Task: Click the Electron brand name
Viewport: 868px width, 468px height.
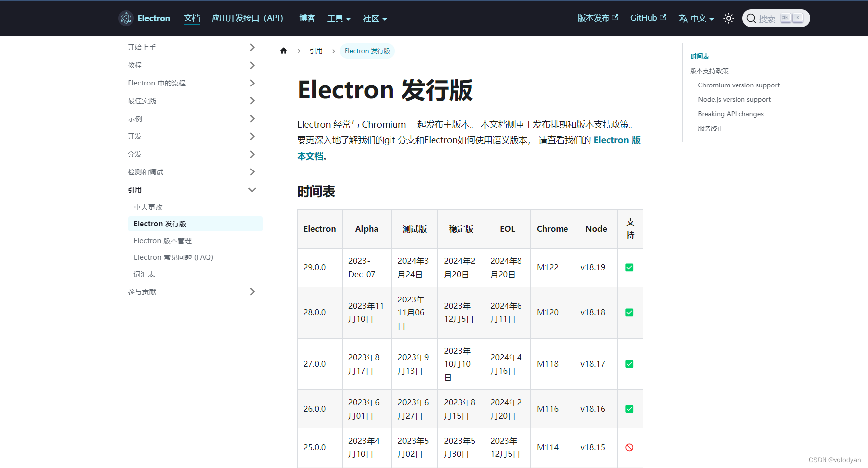Action: [x=154, y=18]
